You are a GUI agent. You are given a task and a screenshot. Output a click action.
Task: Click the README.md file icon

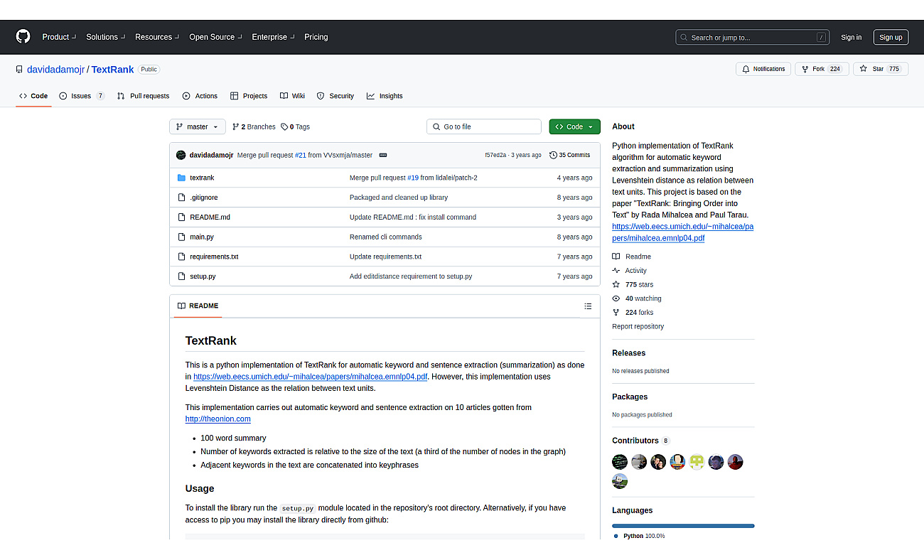click(x=181, y=217)
